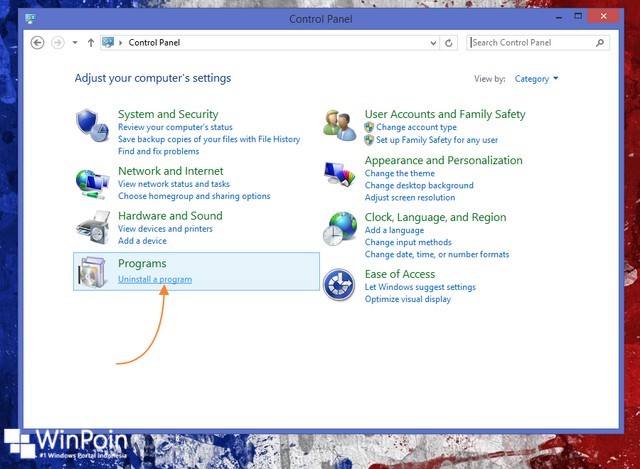Click the Control Panel breadcrumb in the address bar
Viewport: 640px width, 469px height.
click(x=154, y=42)
